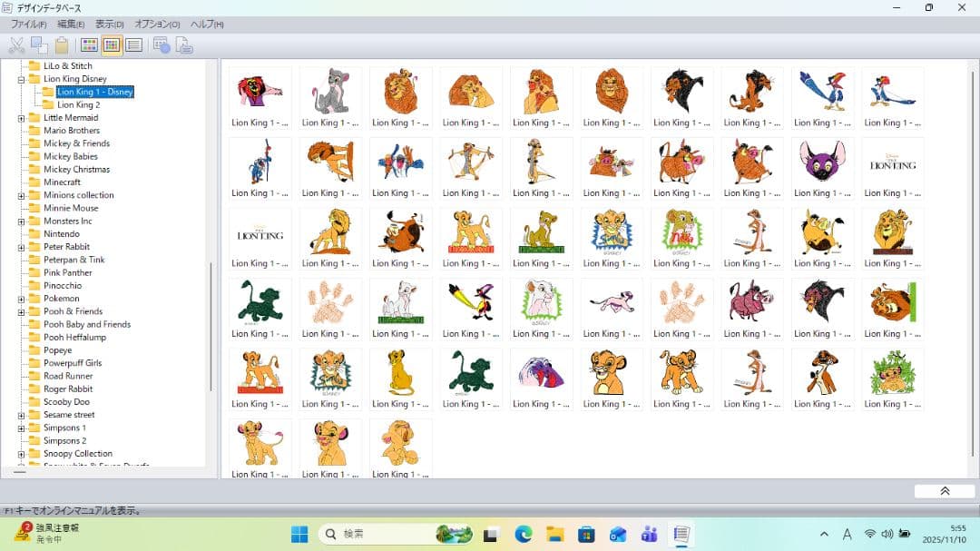
Task: Switch to details list view
Action: pos(133,45)
